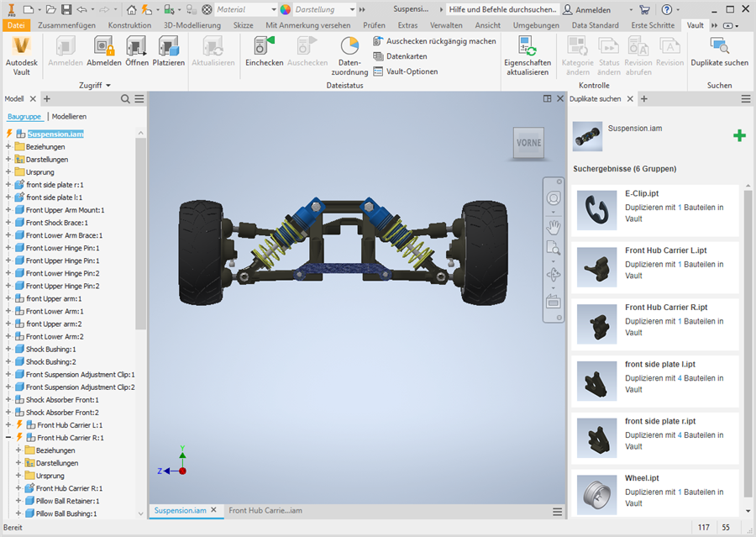Image resolution: width=756 pixels, height=537 pixels.
Task: Switch to Modellieren browser view
Action: point(69,116)
